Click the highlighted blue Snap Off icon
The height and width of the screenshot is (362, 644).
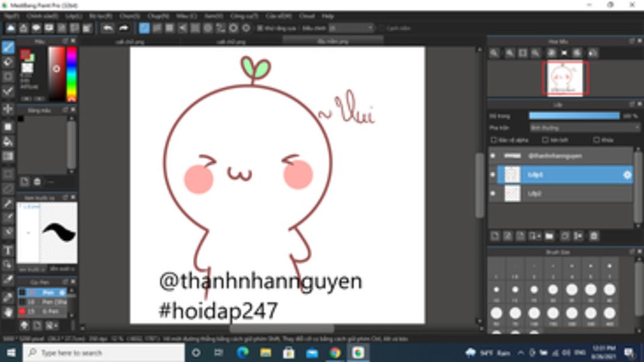144,28
